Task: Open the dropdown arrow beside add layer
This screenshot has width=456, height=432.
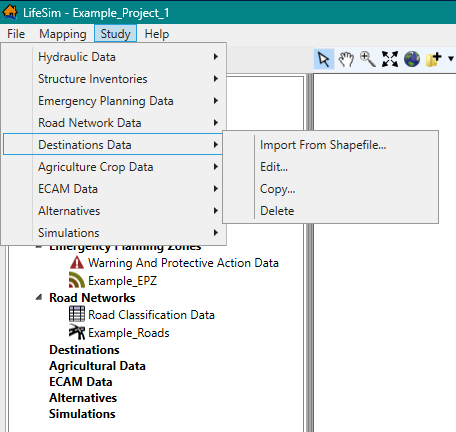Action: pyautogui.click(x=451, y=59)
